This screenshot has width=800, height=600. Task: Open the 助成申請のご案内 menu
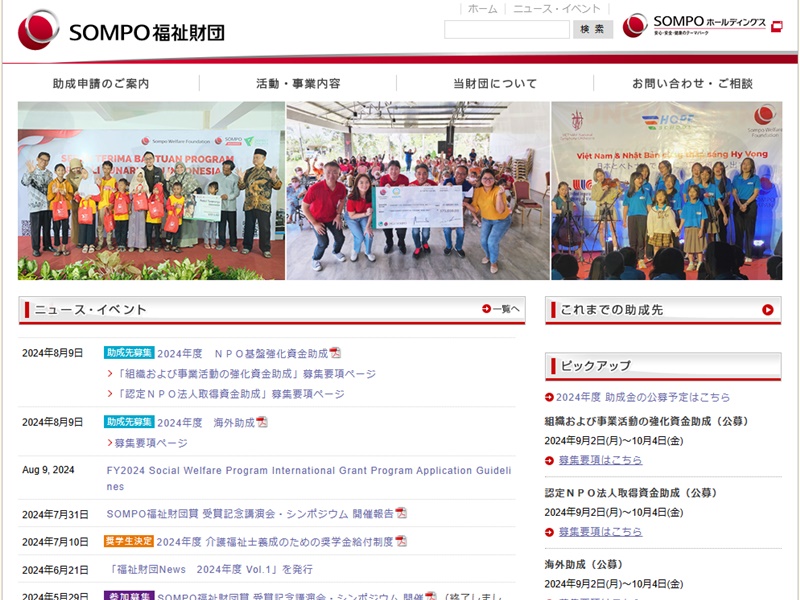coord(101,83)
